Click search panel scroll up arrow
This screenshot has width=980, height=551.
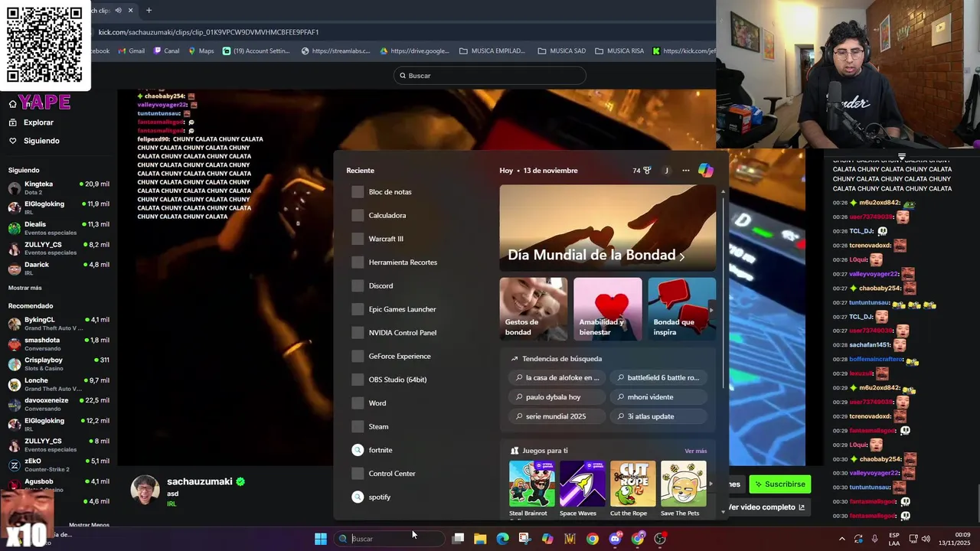pyautogui.click(x=724, y=191)
